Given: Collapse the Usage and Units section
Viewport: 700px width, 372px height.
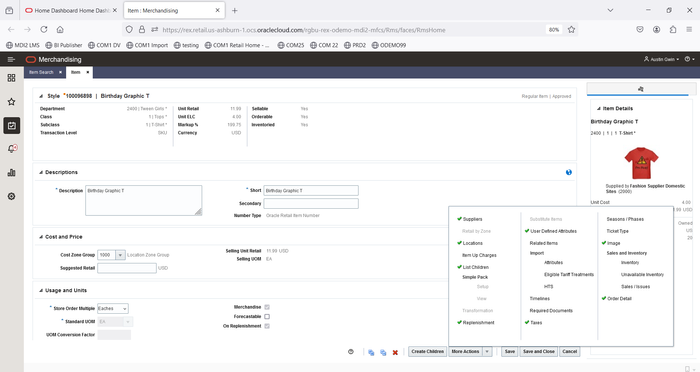Looking at the screenshot, I should click(41, 291).
